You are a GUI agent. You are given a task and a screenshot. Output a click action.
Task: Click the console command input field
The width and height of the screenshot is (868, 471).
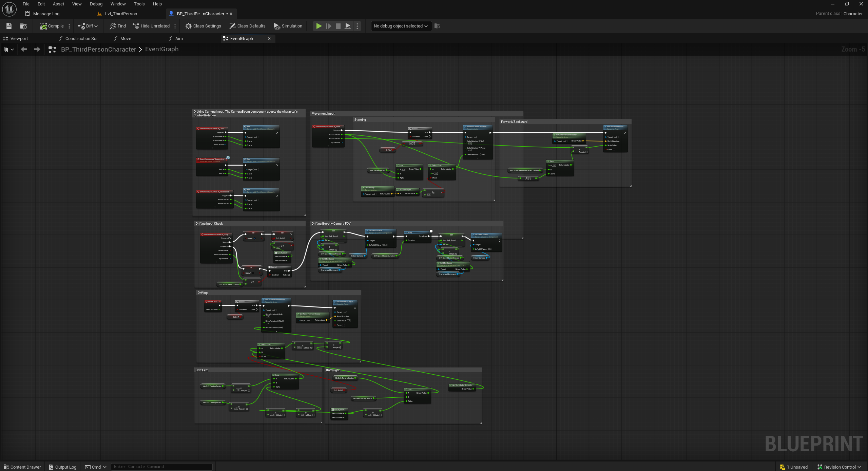[161, 467]
